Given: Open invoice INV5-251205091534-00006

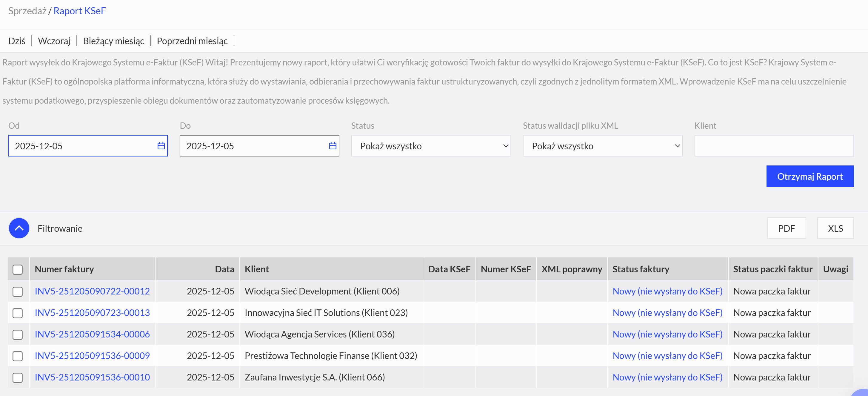Looking at the screenshot, I should pos(92,334).
